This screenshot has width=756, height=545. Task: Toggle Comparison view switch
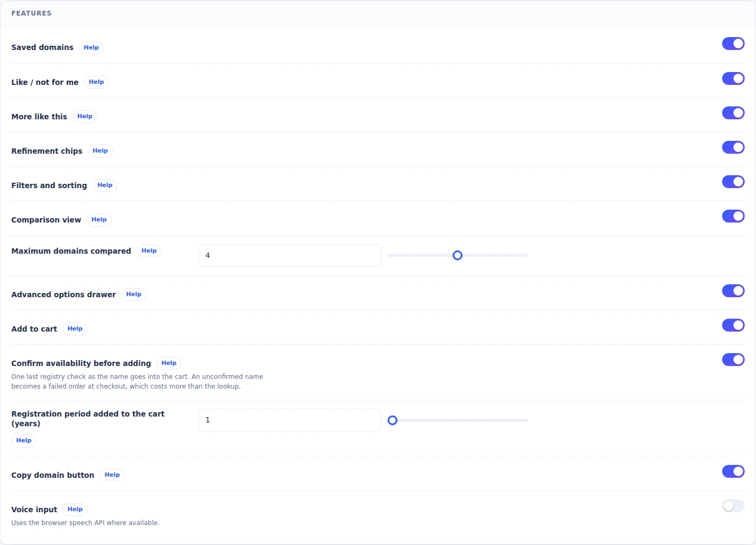[x=733, y=216]
